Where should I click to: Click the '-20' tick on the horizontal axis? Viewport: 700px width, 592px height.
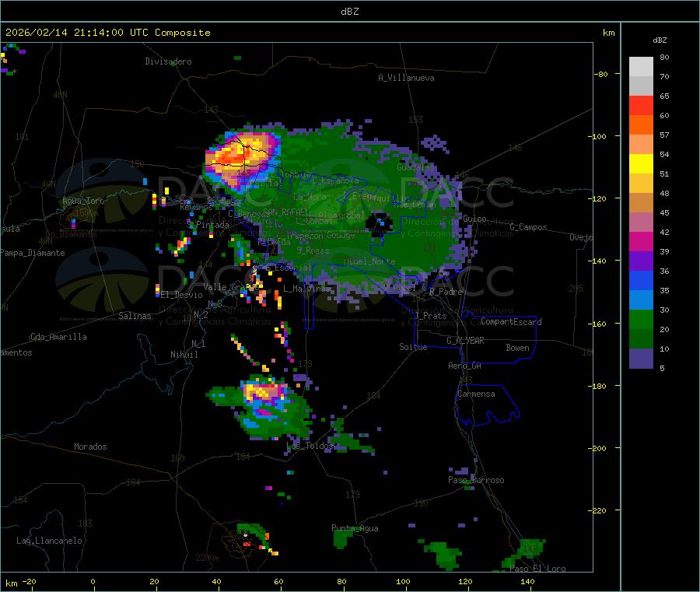(29, 581)
